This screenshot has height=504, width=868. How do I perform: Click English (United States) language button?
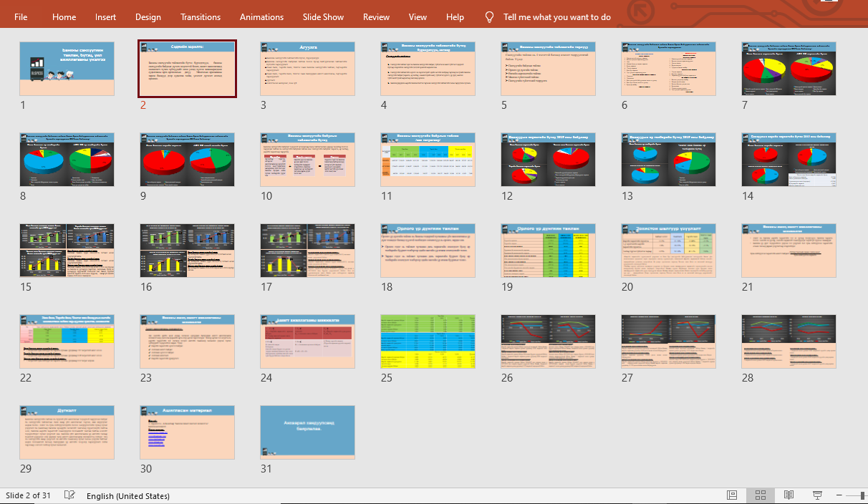pyautogui.click(x=128, y=495)
